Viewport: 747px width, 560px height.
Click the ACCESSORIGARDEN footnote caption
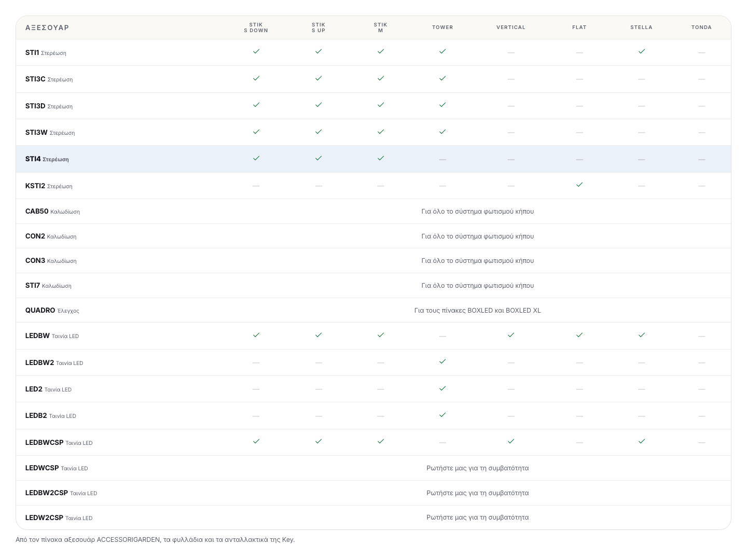pos(155,540)
